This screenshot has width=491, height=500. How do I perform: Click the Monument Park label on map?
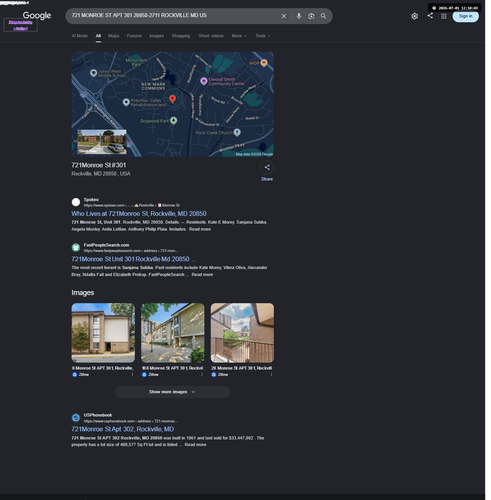(x=137, y=63)
